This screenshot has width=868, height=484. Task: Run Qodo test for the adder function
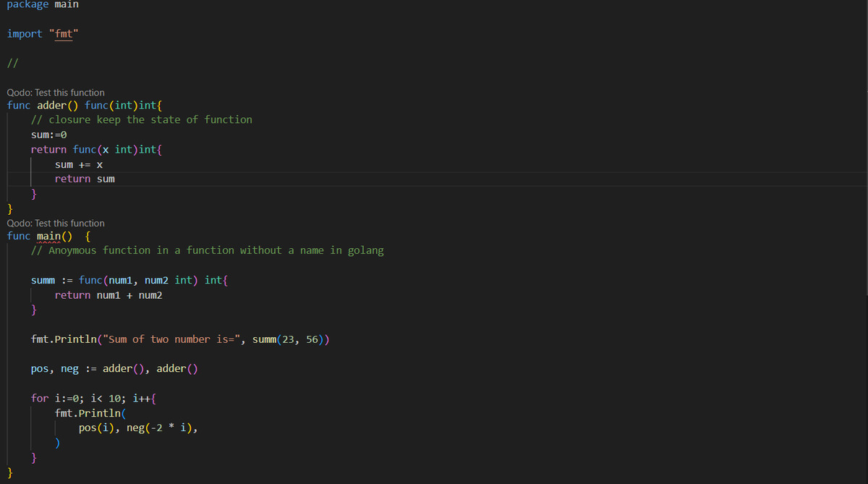click(x=56, y=92)
